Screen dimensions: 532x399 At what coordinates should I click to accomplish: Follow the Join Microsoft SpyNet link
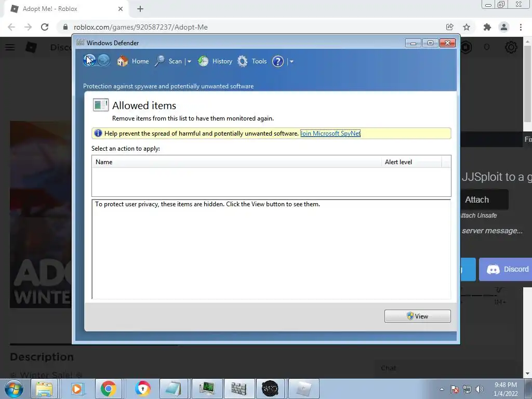pyautogui.click(x=330, y=134)
